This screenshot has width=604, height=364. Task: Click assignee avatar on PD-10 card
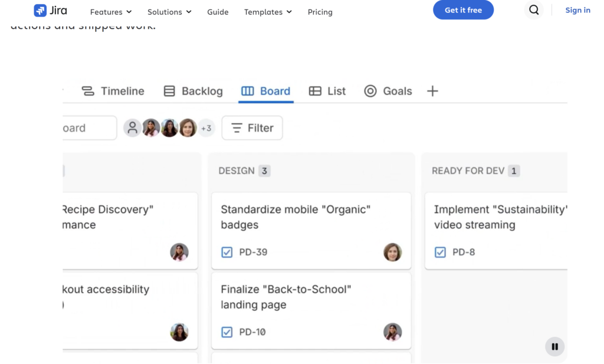click(392, 332)
